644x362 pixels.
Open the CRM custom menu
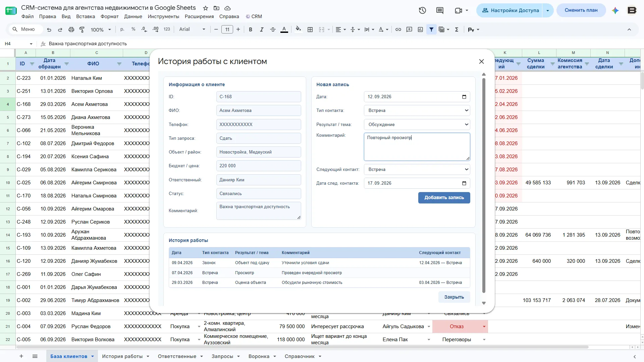point(254,16)
